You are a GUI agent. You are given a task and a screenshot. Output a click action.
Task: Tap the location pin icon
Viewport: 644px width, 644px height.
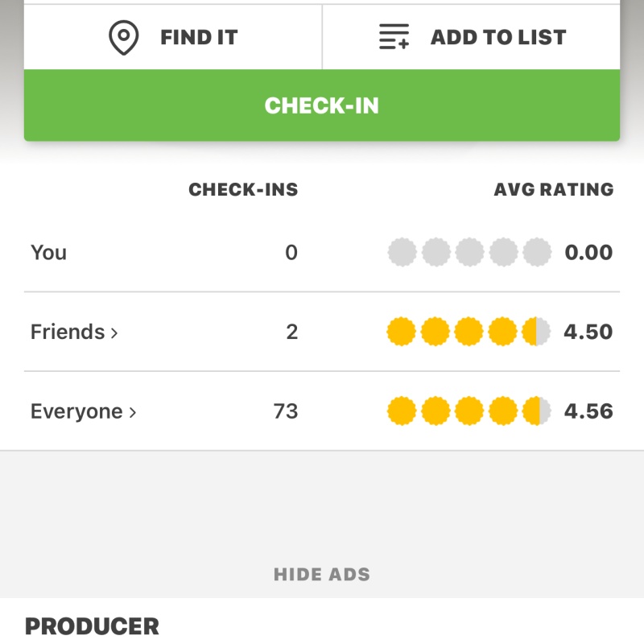(x=123, y=38)
